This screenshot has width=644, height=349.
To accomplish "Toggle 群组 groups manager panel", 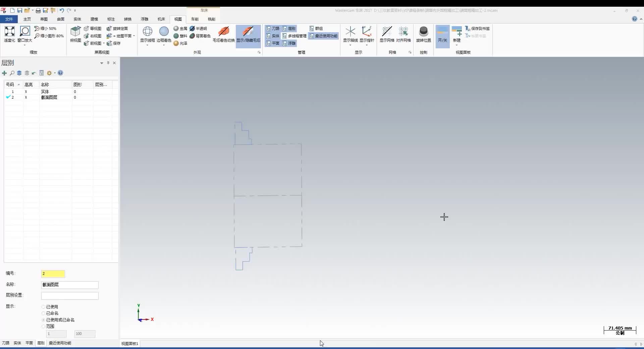I will point(316,29).
